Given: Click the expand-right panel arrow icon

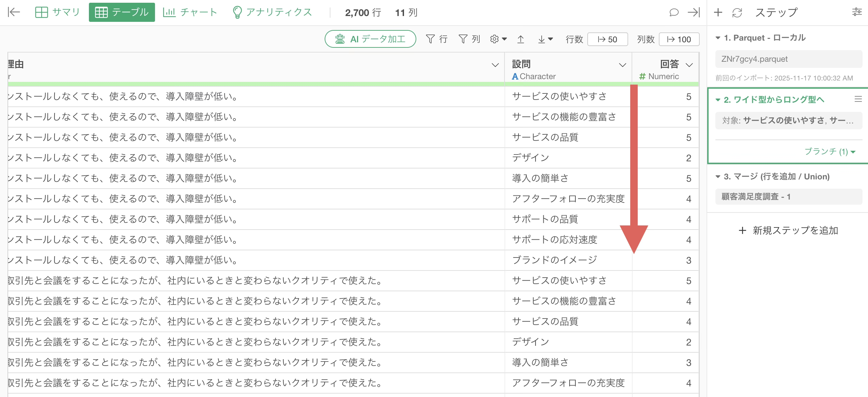Looking at the screenshot, I should click(694, 13).
